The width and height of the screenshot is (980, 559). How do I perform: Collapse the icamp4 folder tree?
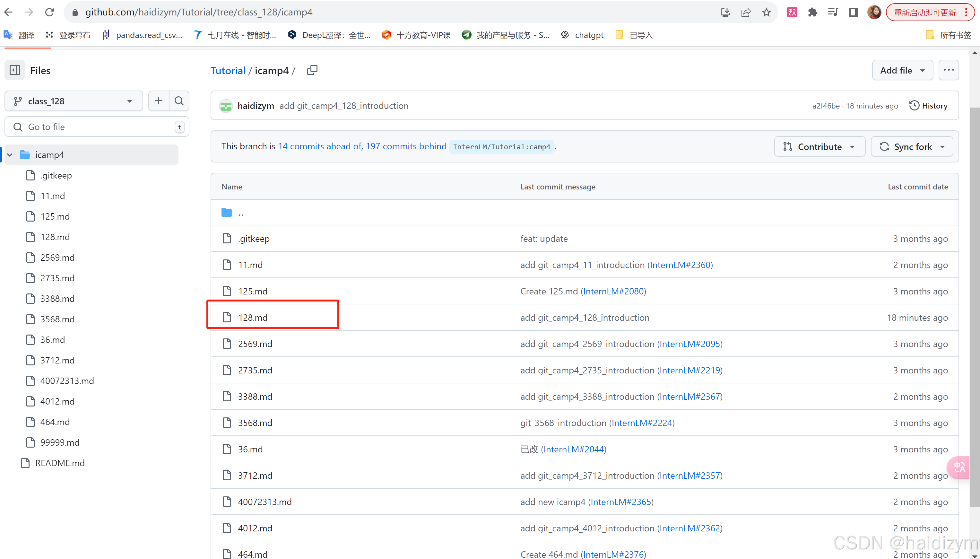[x=10, y=155]
